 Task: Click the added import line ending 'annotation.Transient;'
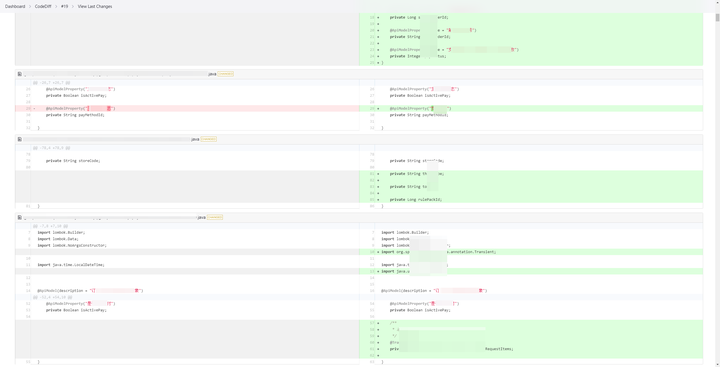(x=439, y=252)
